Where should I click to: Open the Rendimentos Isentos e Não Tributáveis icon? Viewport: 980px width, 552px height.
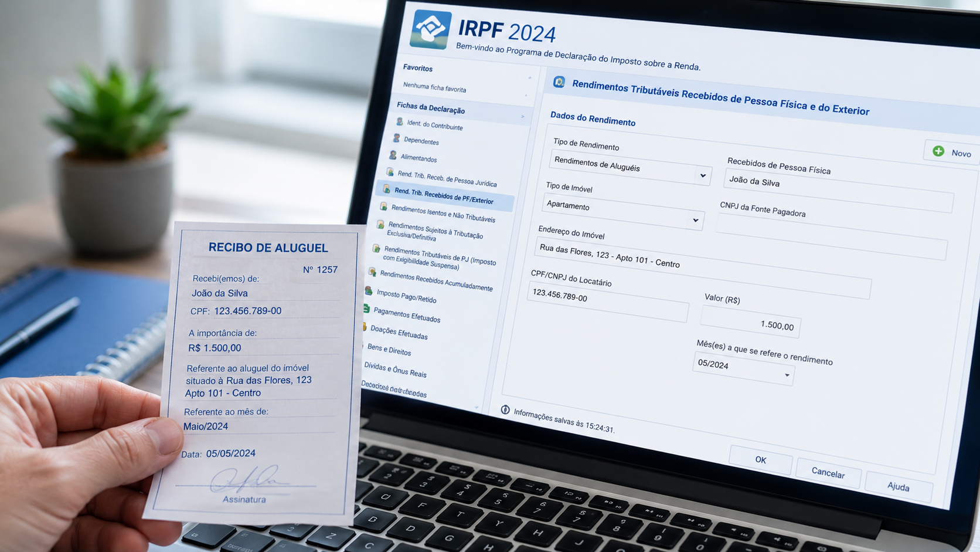(383, 206)
